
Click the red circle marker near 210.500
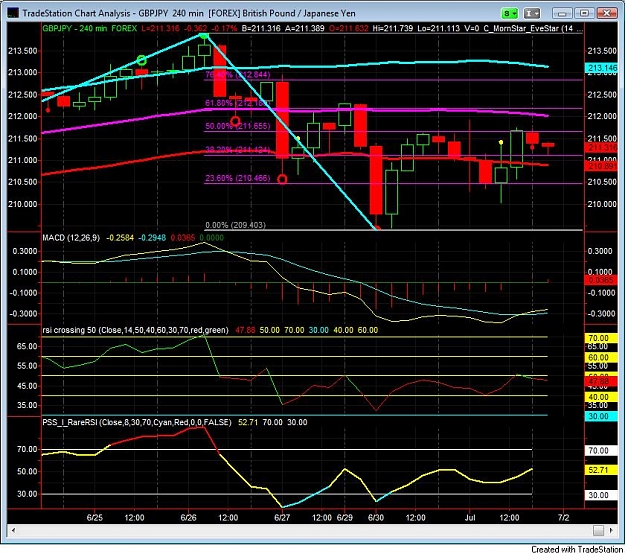coord(282,179)
